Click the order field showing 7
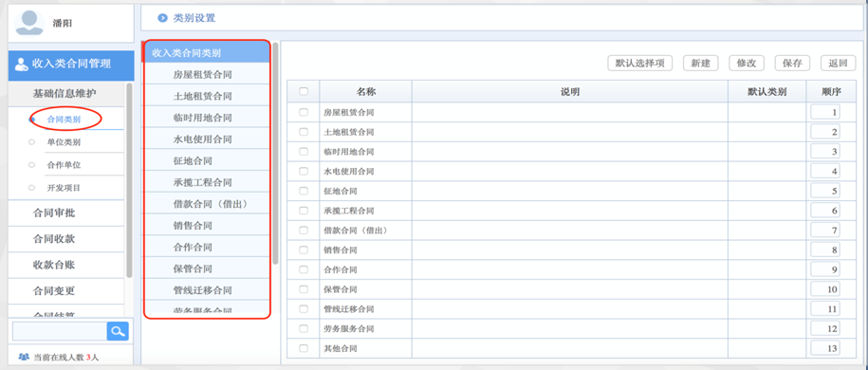The image size is (868, 370). point(824,231)
